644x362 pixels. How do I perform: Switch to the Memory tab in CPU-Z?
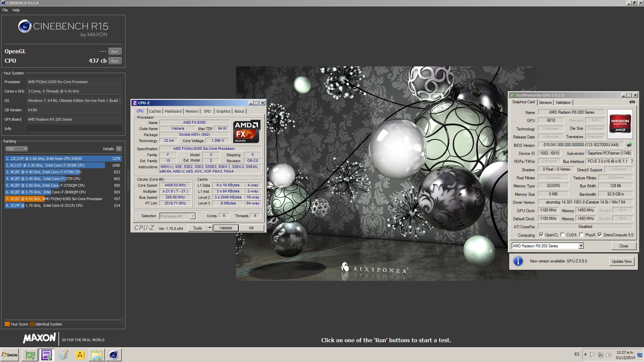192,111
